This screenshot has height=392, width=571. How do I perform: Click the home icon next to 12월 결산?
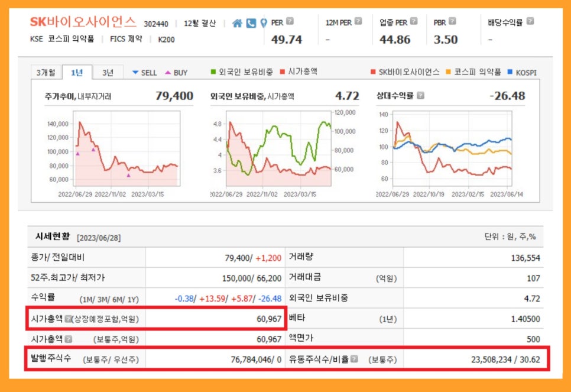point(237,23)
